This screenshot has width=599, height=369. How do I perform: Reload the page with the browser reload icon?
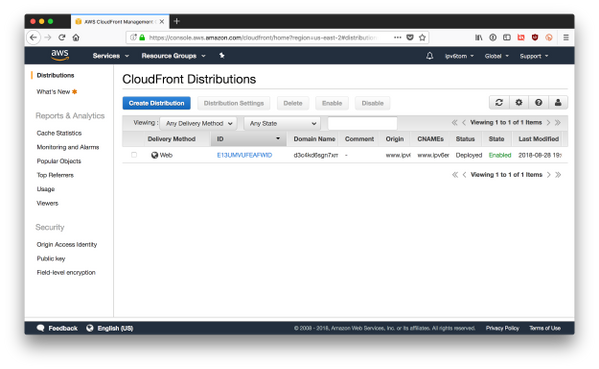(x=62, y=37)
